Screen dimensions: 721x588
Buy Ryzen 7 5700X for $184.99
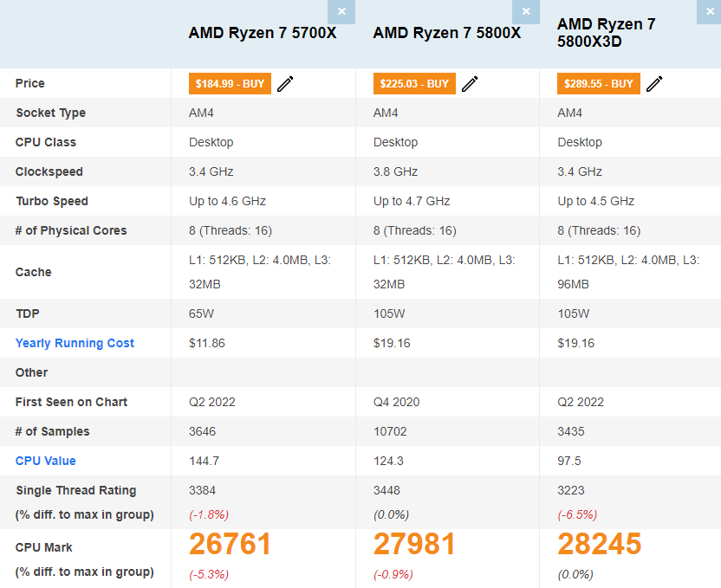click(x=230, y=84)
